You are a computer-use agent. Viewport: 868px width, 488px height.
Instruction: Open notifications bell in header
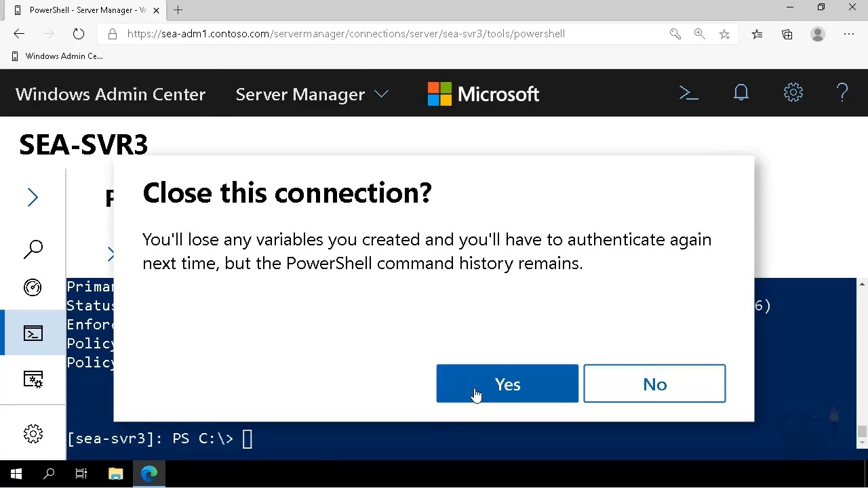741,93
